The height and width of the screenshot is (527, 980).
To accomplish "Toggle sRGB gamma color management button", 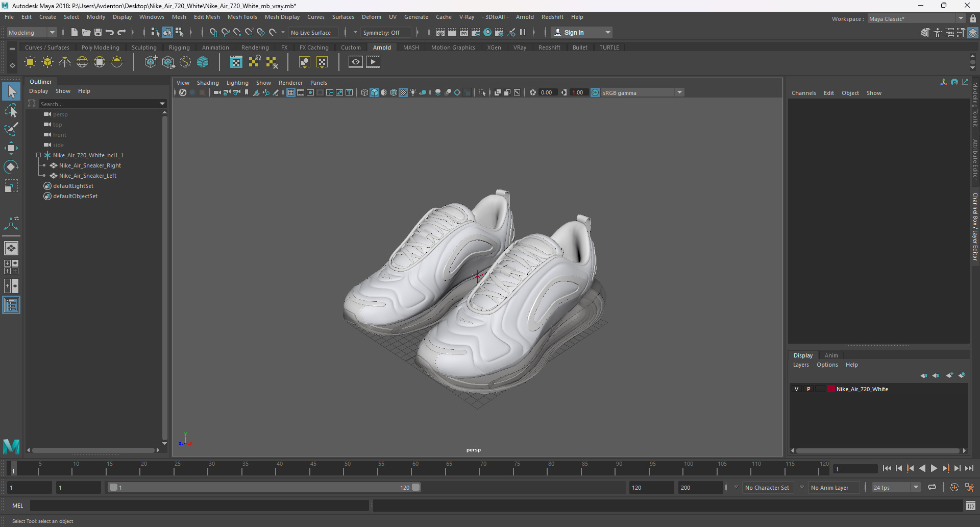I will (595, 92).
